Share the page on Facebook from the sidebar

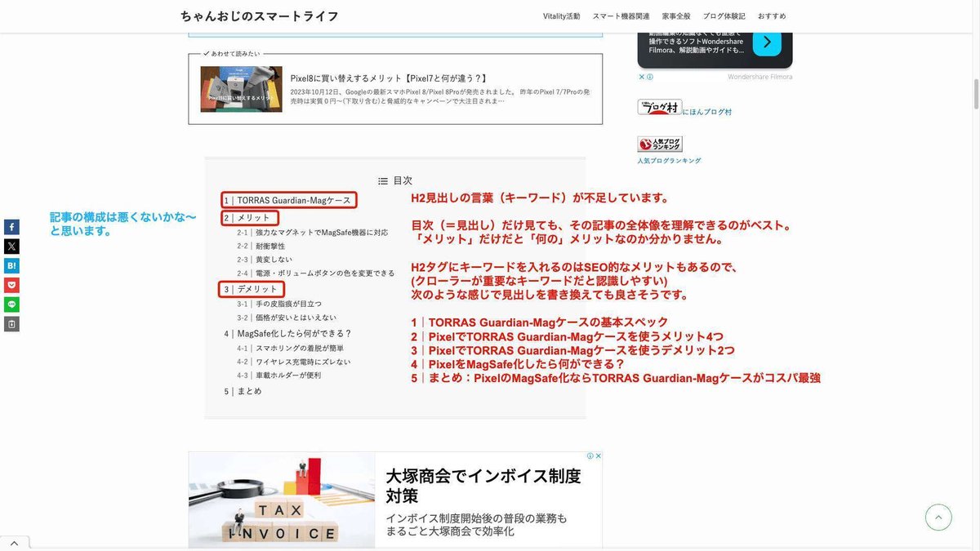(x=11, y=226)
